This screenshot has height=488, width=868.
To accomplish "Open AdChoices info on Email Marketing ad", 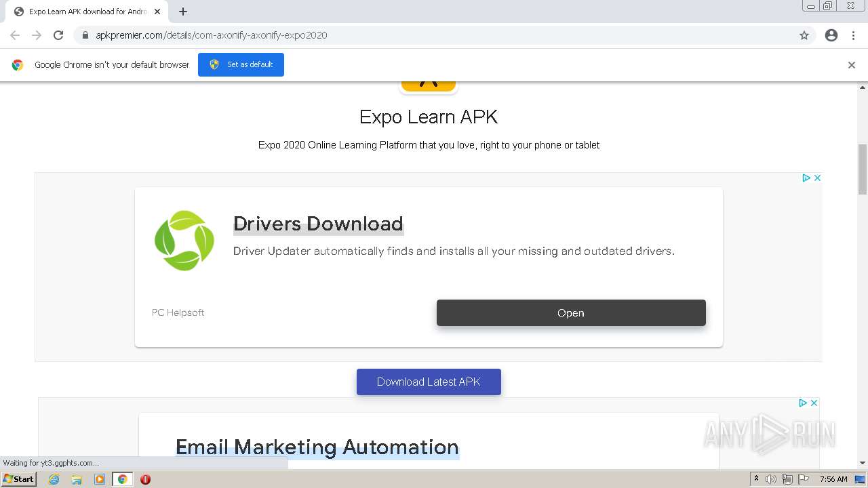I will point(803,403).
